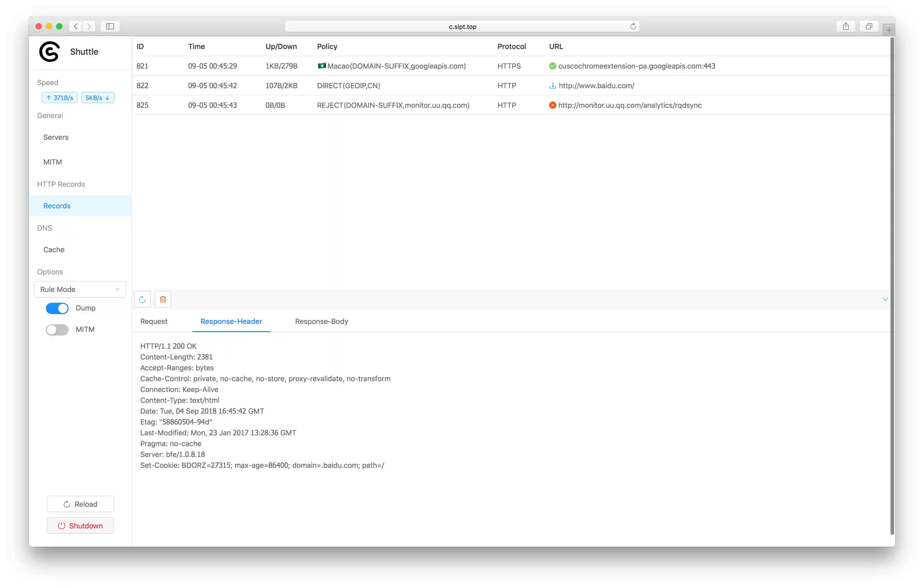Click the Shuttle logo icon
924x588 pixels.
[x=50, y=51]
